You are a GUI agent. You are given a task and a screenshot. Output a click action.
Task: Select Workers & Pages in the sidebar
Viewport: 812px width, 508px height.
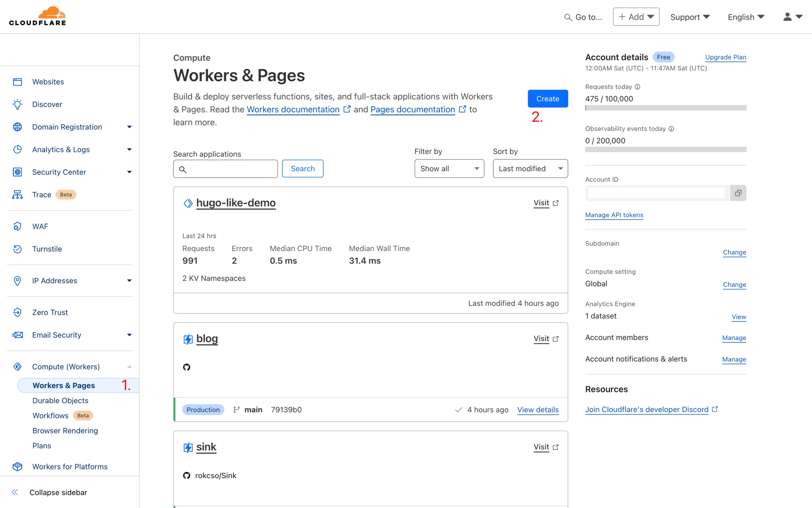pyautogui.click(x=78, y=385)
